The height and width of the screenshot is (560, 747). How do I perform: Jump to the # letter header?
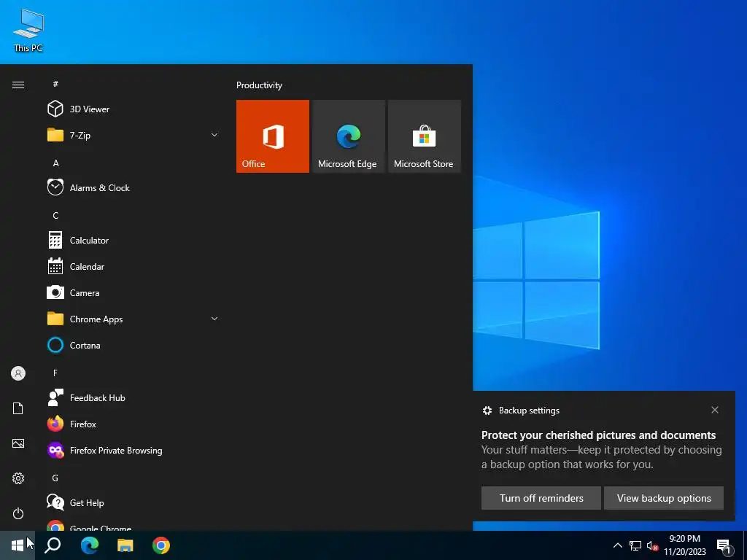click(x=55, y=84)
